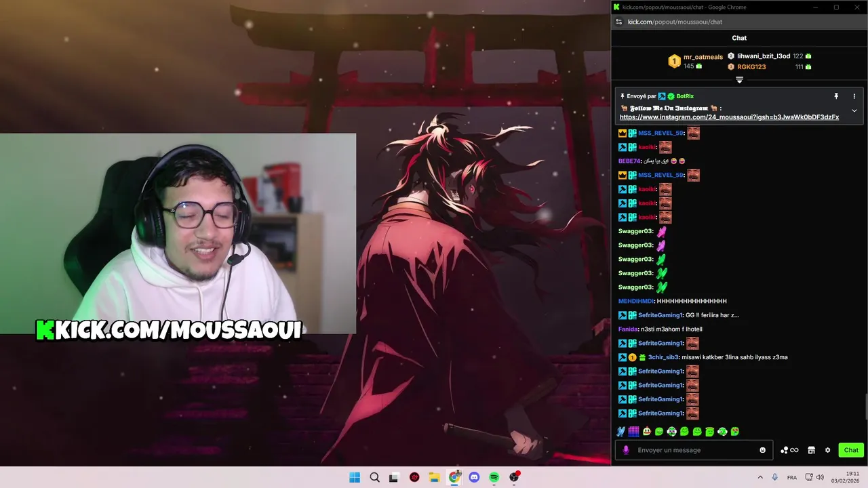Click BEBE74 username in chat
868x488 pixels.
(629, 161)
